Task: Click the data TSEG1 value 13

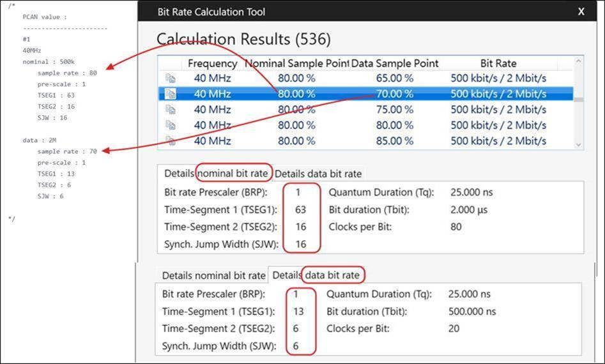Action: 298,312
